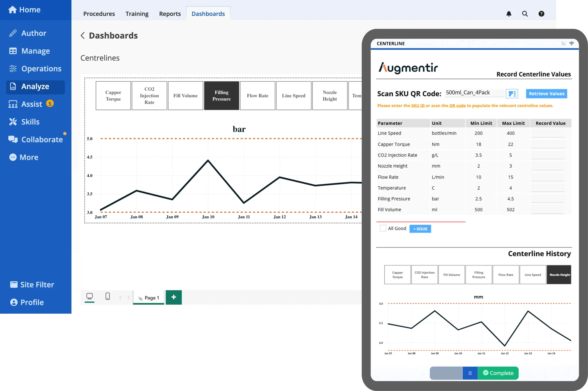Click the search icon in toolbar
The width and height of the screenshot is (588, 391).
tap(525, 13)
